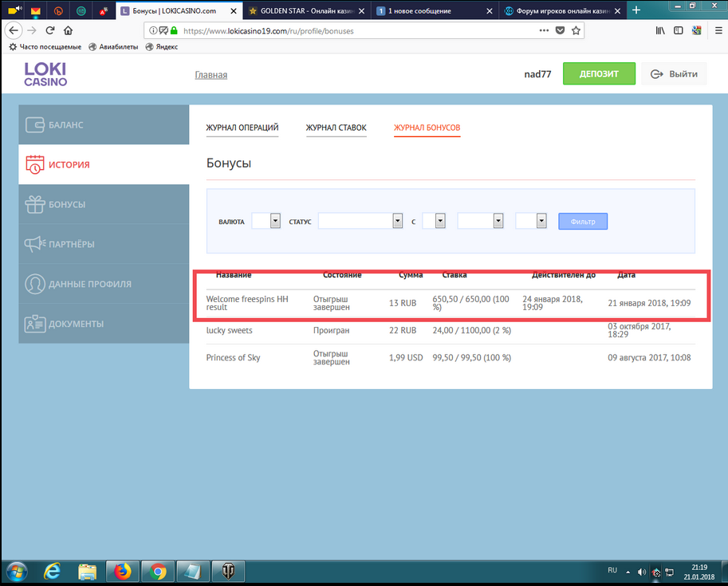Switch to the pinned teal circle tab
Image resolution: width=728 pixels, height=586 pixels.
(81, 10)
